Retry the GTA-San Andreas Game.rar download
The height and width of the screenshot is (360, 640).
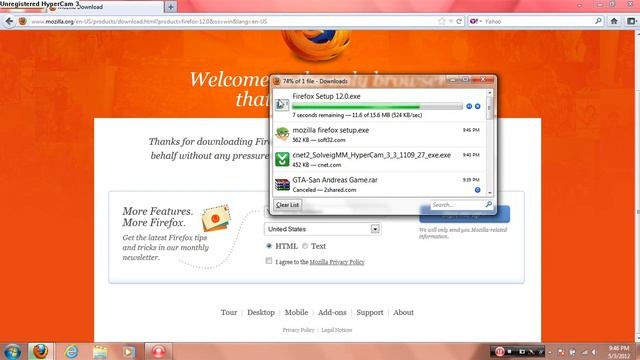pos(478,190)
